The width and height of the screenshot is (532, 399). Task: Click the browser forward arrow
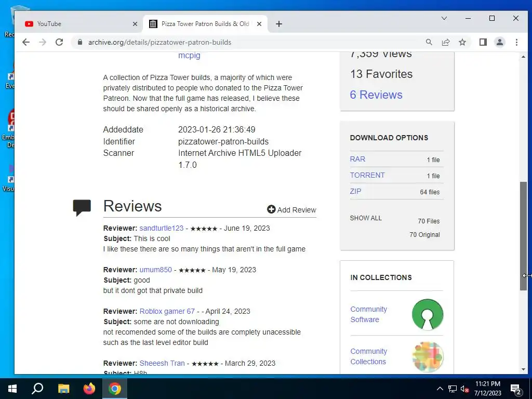pos(43,42)
